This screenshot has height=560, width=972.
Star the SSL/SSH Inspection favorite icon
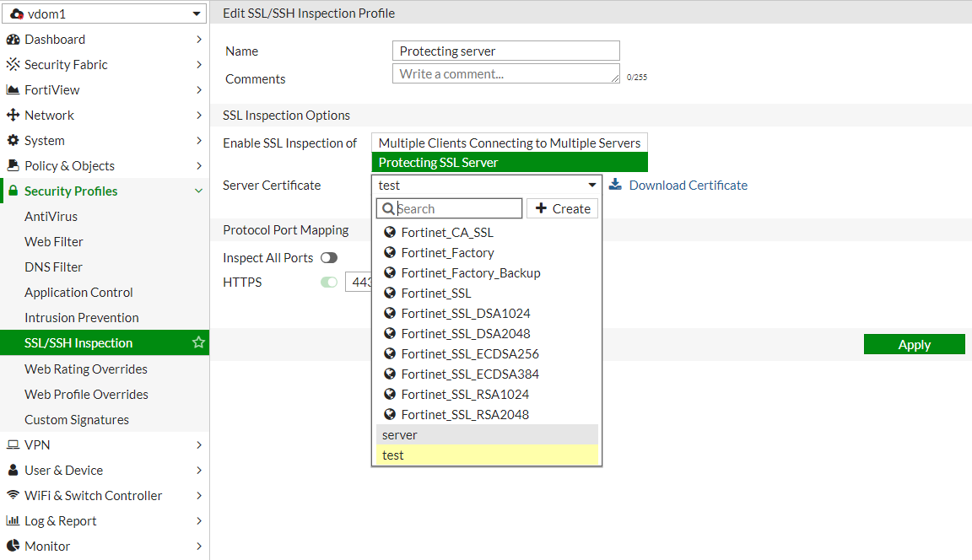click(198, 342)
